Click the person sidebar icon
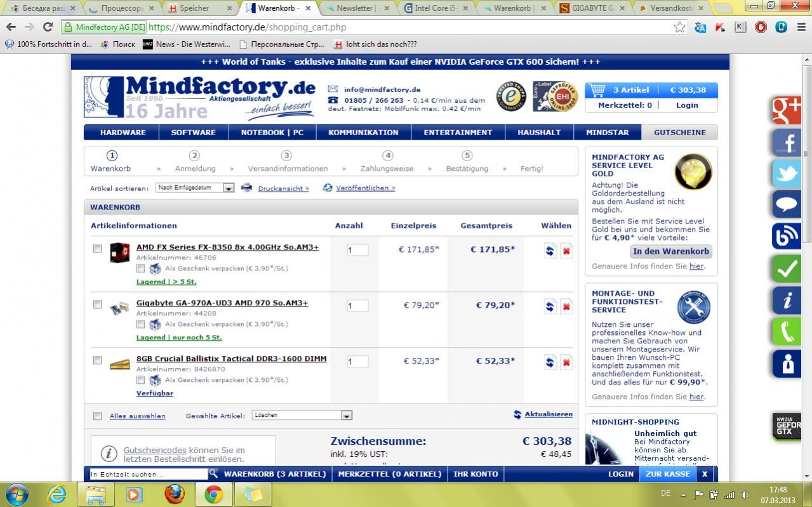The image size is (812, 507). pyautogui.click(x=787, y=364)
